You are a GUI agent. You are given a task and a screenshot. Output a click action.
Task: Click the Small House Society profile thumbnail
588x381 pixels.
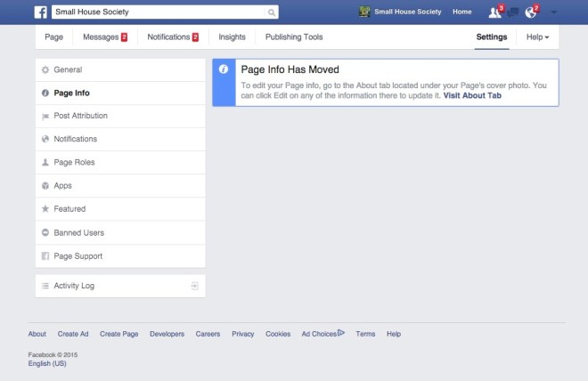tap(364, 12)
